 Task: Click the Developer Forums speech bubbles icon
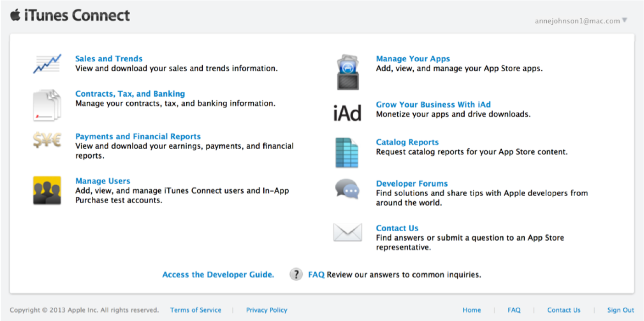coord(347,189)
